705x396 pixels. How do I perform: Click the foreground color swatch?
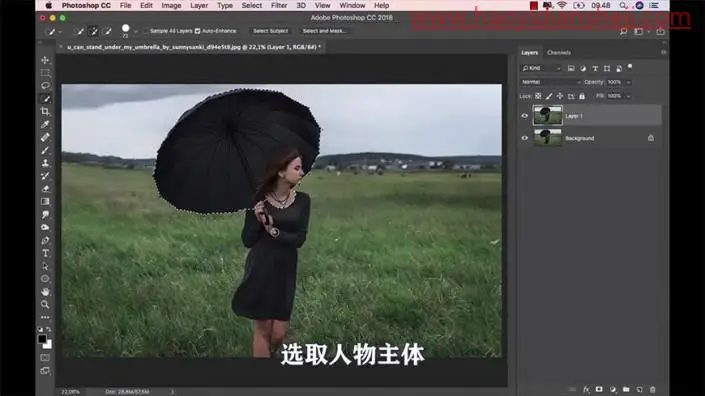(x=42, y=338)
